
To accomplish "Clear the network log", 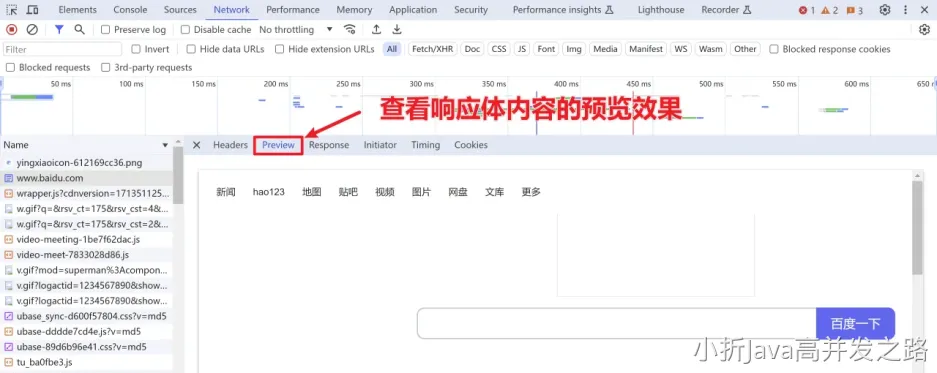I will 32,29.
